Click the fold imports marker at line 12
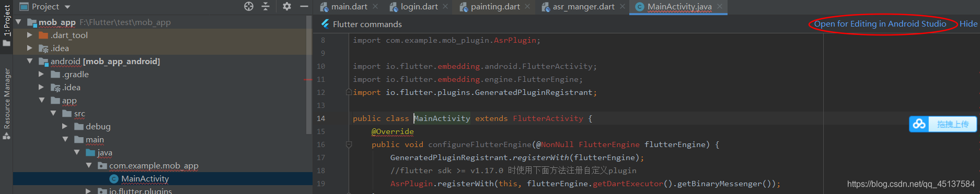The image size is (980, 194). point(349,92)
